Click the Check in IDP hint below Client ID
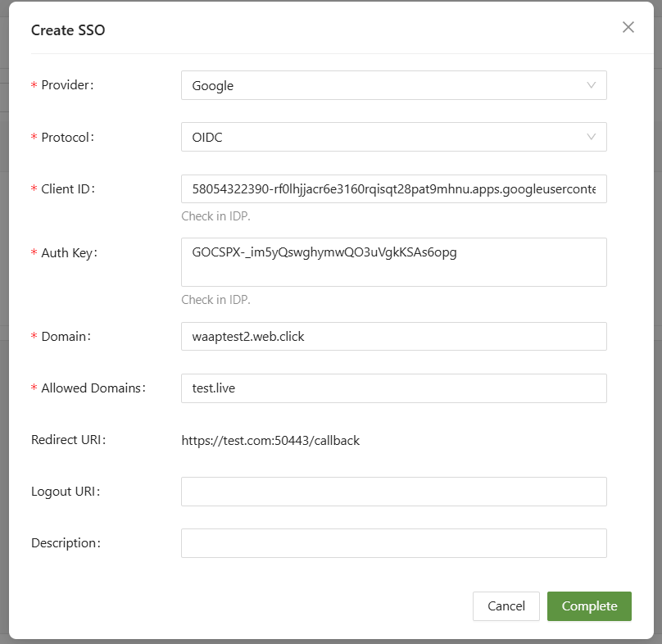Image resolution: width=662 pixels, height=644 pixels. [x=215, y=216]
